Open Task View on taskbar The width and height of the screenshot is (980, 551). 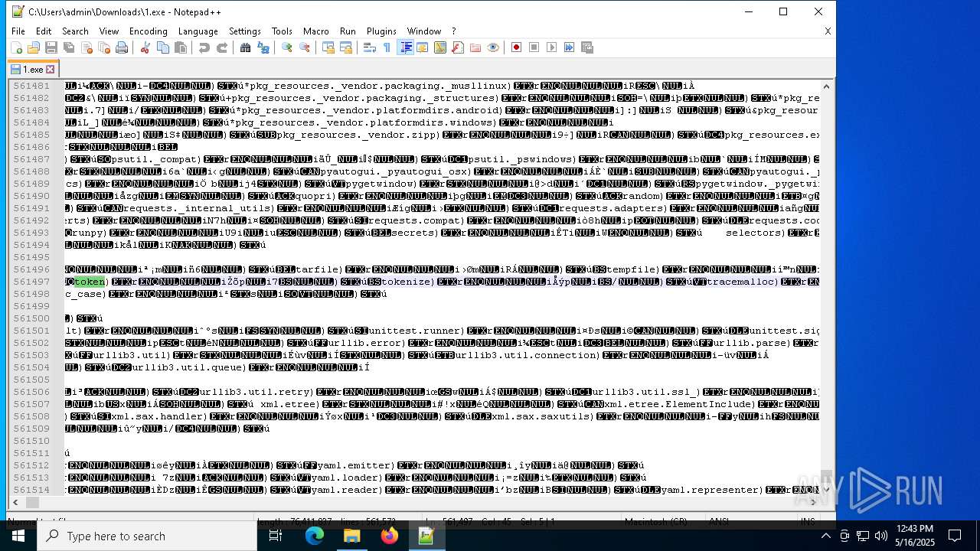tap(276, 536)
